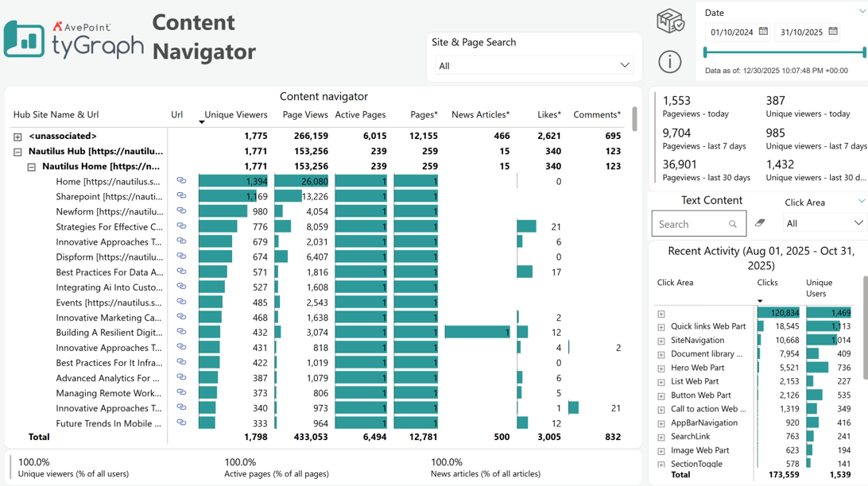
Task: Sort by Unique Viewers column header
Action: [x=236, y=114]
